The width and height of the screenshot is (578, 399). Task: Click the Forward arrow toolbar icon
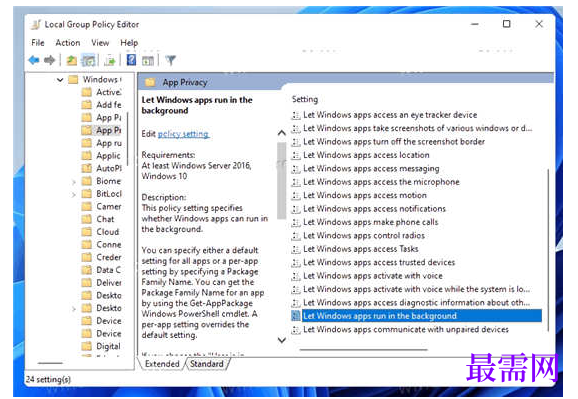pos(49,60)
